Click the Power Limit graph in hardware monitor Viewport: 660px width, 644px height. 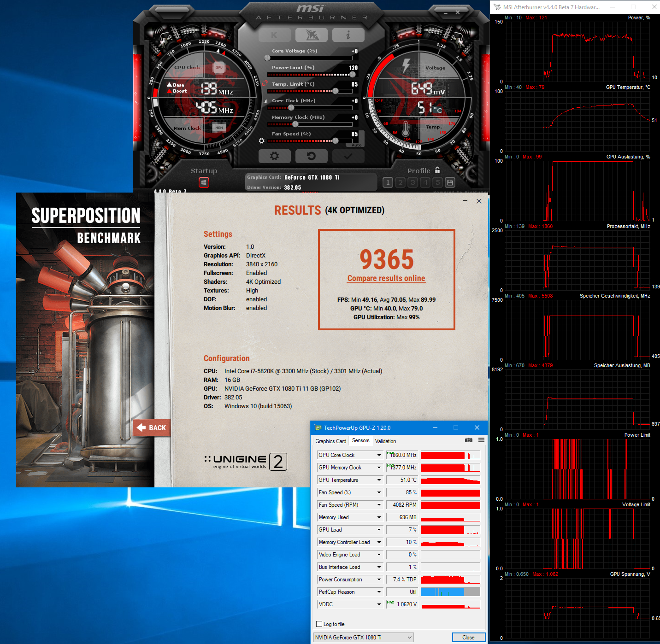point(577,469)
